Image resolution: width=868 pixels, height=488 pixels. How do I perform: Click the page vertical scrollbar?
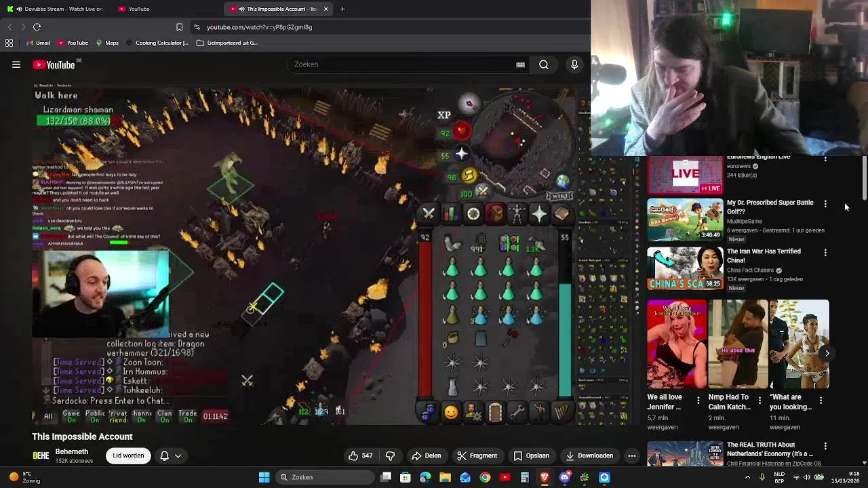(864, 178)
